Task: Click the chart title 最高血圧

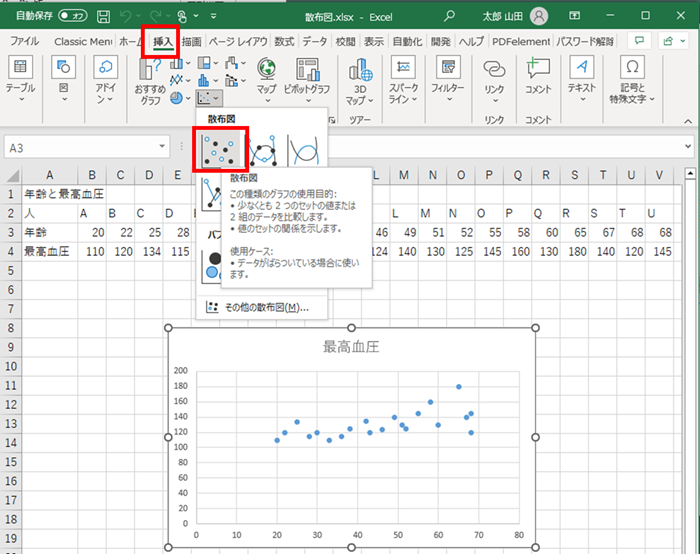Action: [351, 346]
